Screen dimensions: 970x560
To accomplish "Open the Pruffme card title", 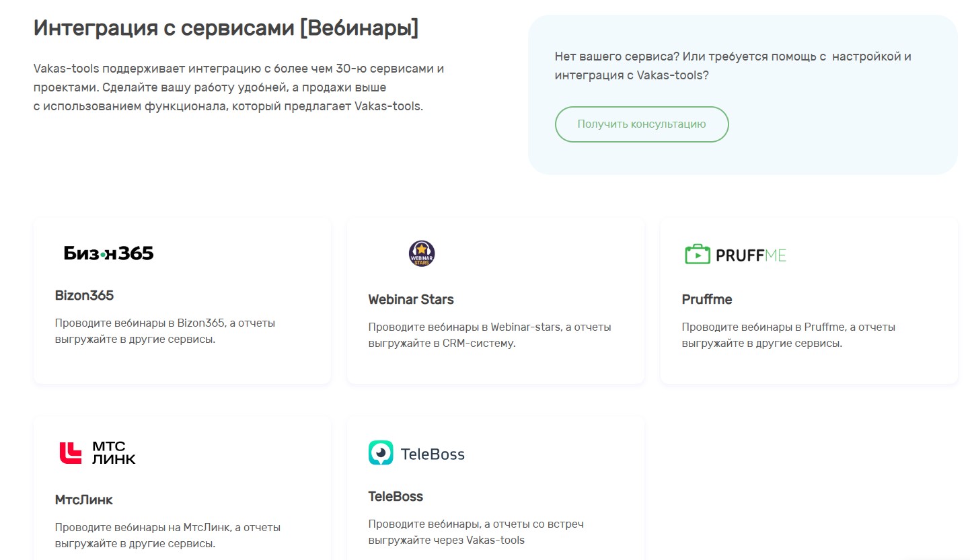I will click(706, 299).
